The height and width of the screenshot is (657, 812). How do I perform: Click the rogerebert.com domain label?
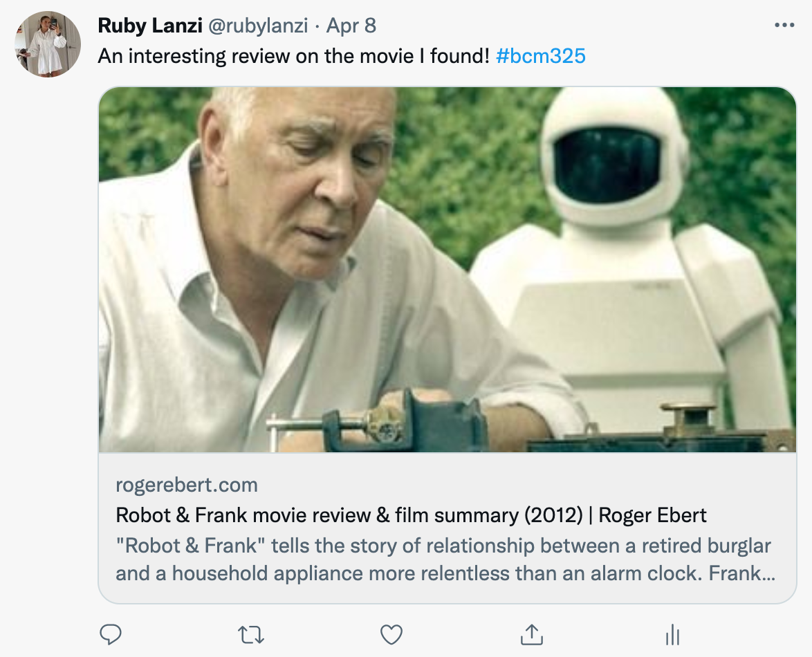(187, 485)
